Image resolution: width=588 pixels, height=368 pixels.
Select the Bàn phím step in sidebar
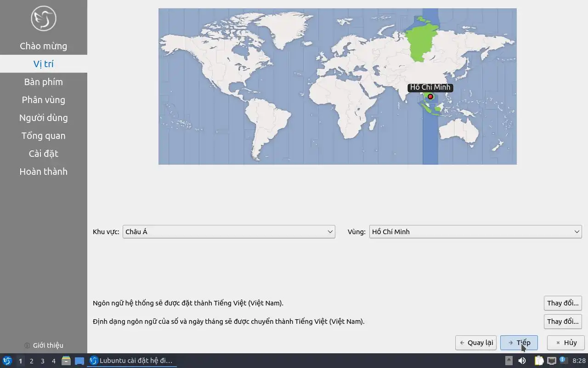pos(44,82)
